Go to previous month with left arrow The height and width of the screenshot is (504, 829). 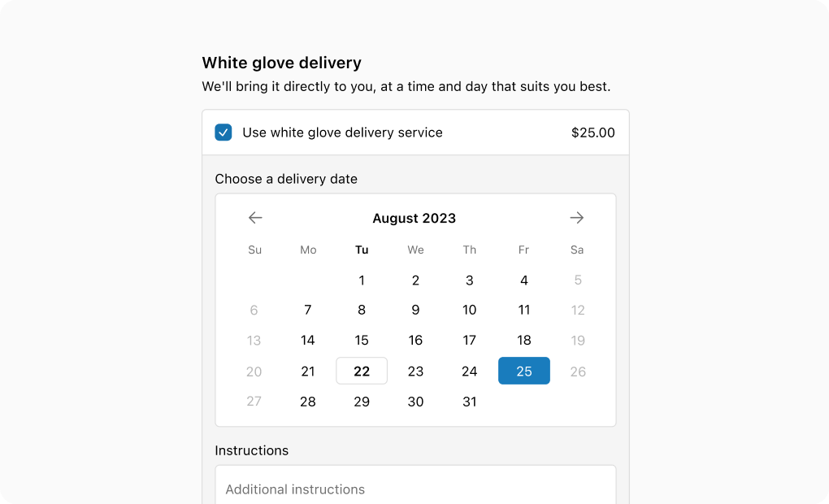click(x=255, y=218)
